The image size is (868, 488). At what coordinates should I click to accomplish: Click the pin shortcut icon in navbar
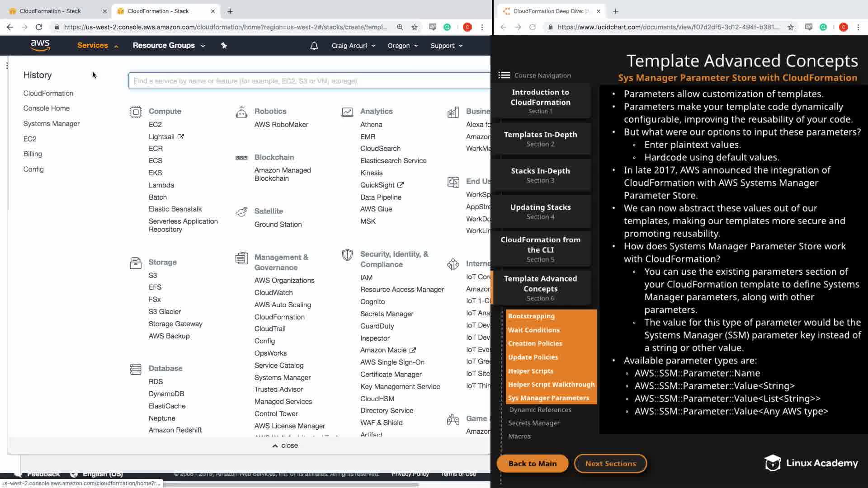tap(224, 45)
